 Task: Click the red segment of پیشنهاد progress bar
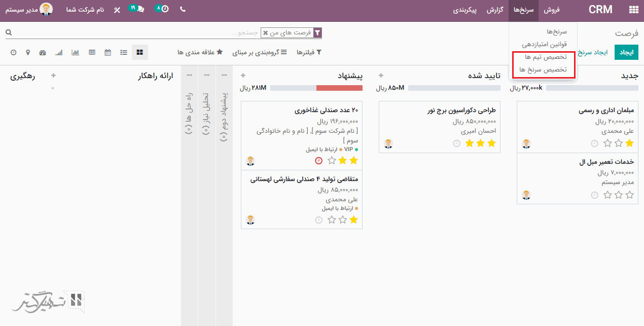(x=339, y=88)
